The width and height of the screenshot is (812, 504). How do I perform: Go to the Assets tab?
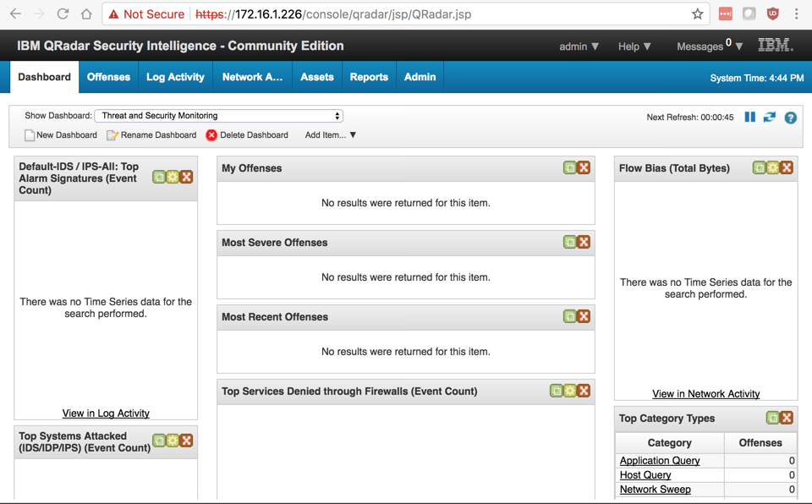pos(317,77)
